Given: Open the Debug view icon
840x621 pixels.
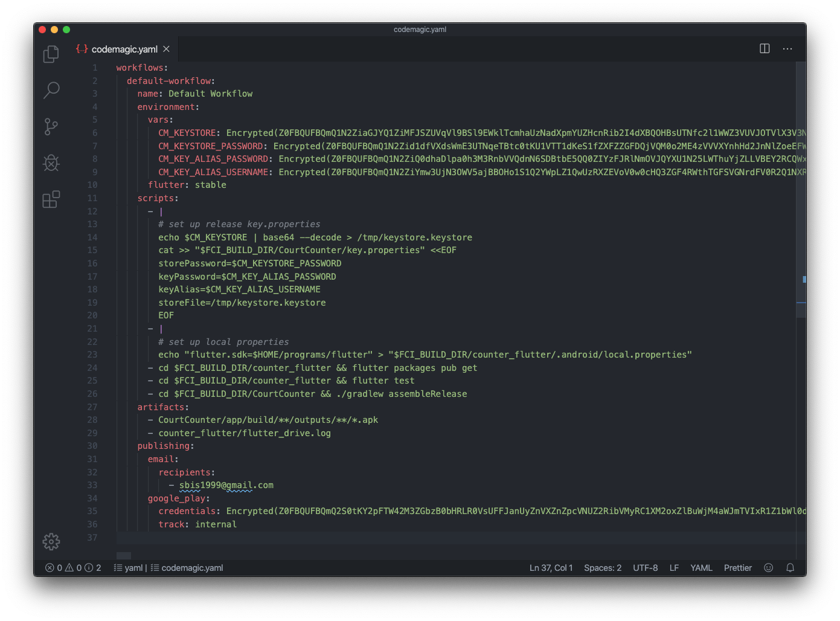Looking at the screenshot, I should (x=51, y=163).
